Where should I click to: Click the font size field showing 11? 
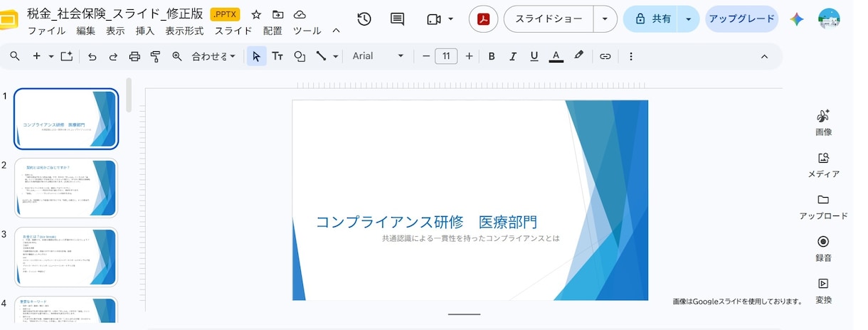click(x=446, y=56)
